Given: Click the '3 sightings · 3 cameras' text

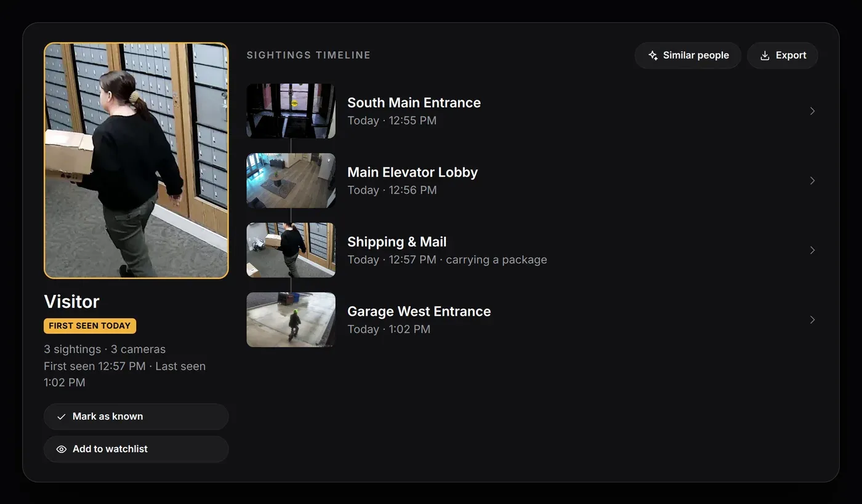Looking at the screenshot, I should click(x=105, y=349).
